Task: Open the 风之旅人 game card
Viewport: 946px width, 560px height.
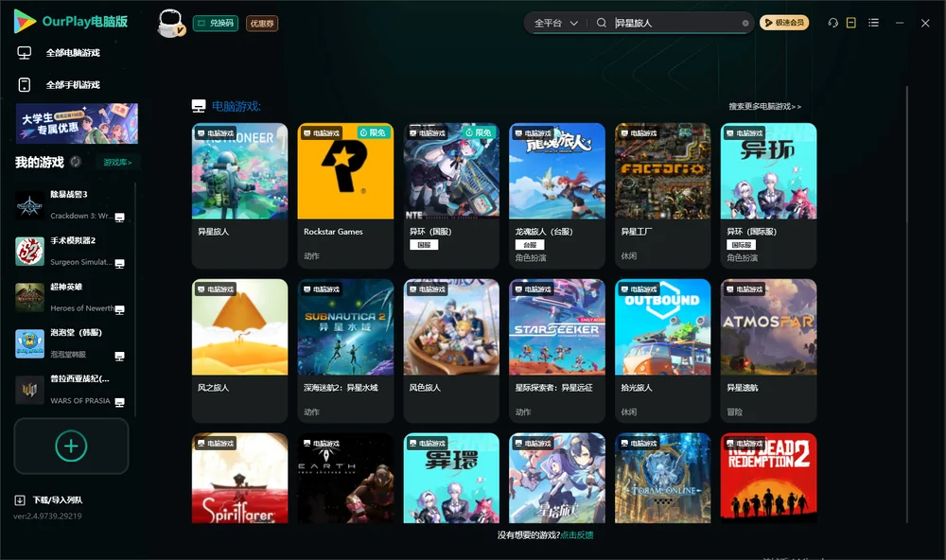Action: point(239,351)
